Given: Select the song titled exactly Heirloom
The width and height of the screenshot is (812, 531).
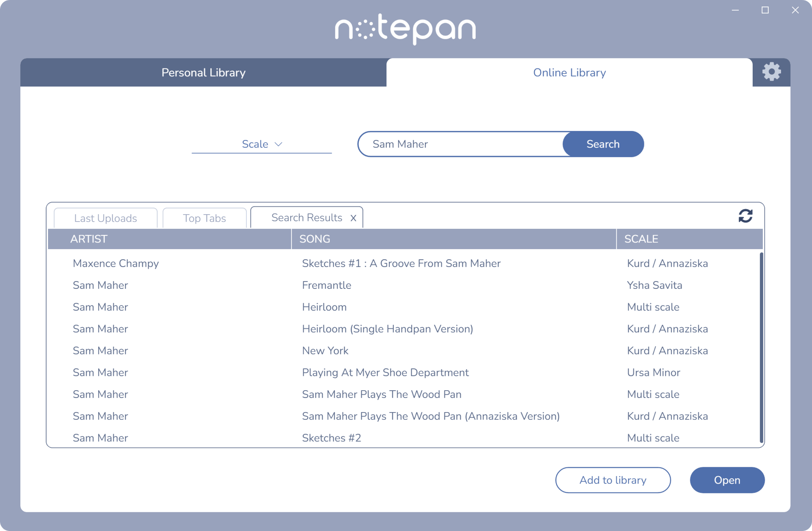Looking at the screenshot, I should 324,307.
